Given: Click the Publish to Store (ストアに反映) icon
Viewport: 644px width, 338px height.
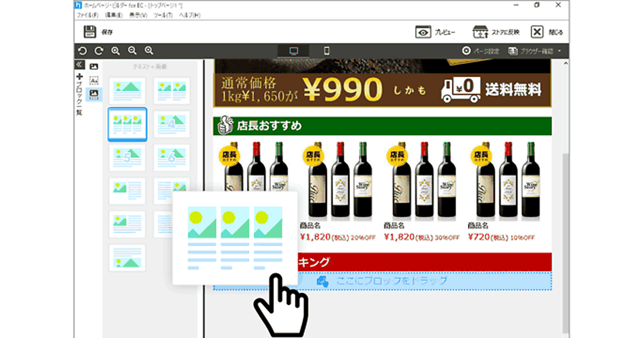Looking at the screenshot, I should (481, 32).
